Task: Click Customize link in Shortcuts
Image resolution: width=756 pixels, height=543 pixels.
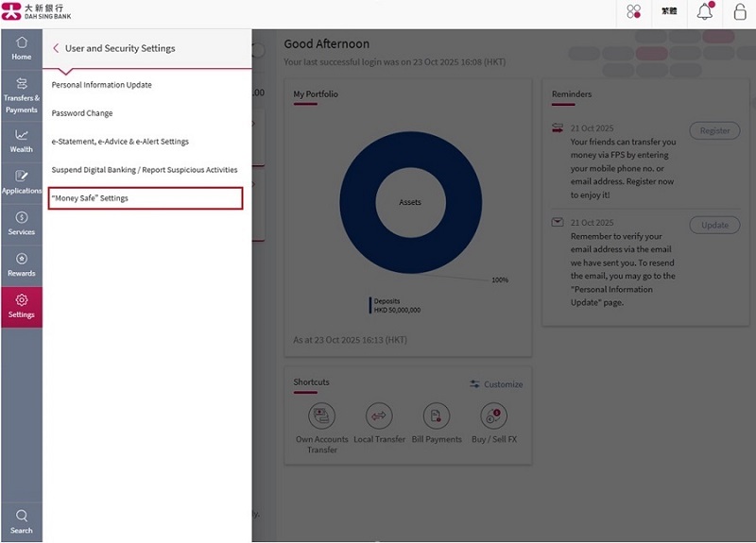Action: [496, 384]
